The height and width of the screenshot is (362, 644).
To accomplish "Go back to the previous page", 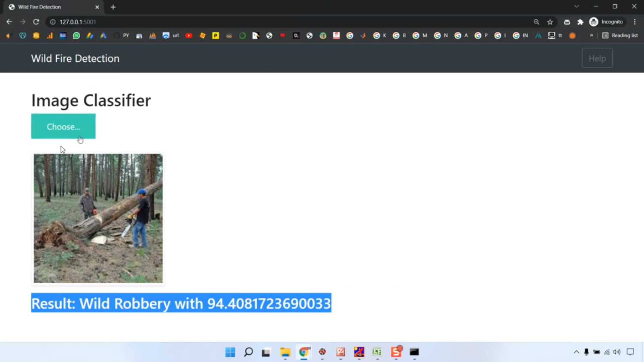I will point(9,22).
